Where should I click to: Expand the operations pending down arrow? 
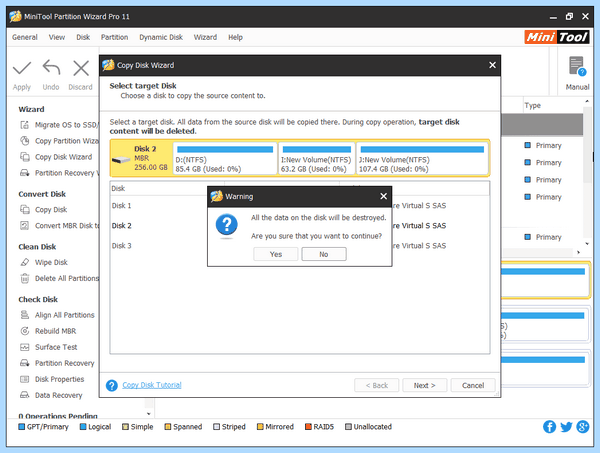coord(148,414)
